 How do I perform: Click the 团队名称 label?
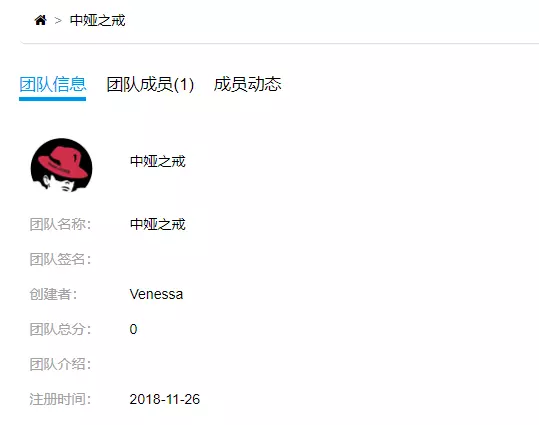(x=60, y=224)
